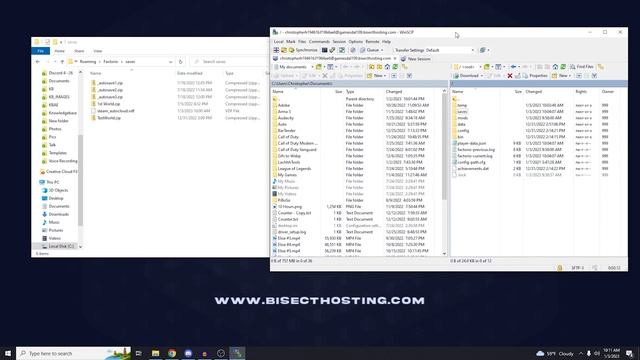Open the New dropdown in local panel
The image size is (640, 360).
click(x=377, y=76)
